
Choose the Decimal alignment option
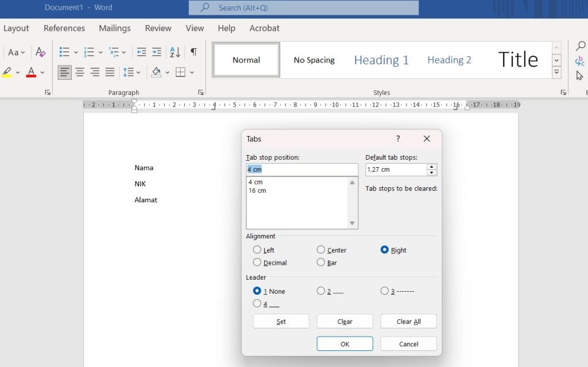click(257, 262)
